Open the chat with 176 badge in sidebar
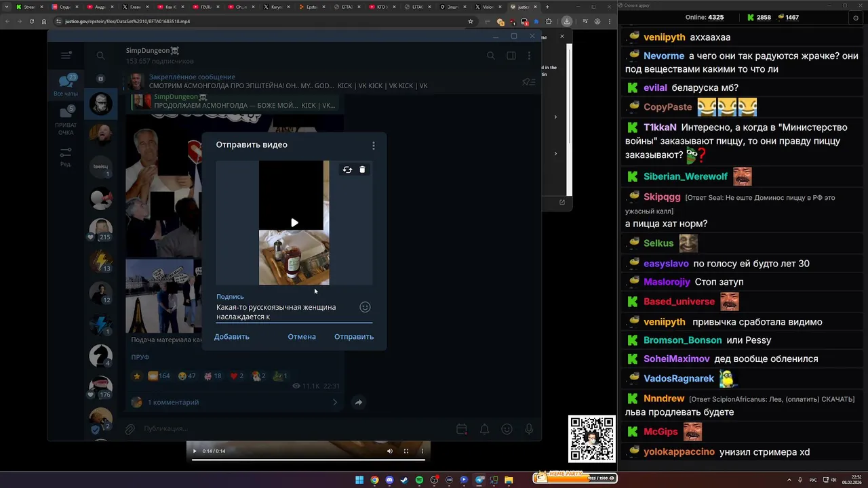 pos(100,387)
